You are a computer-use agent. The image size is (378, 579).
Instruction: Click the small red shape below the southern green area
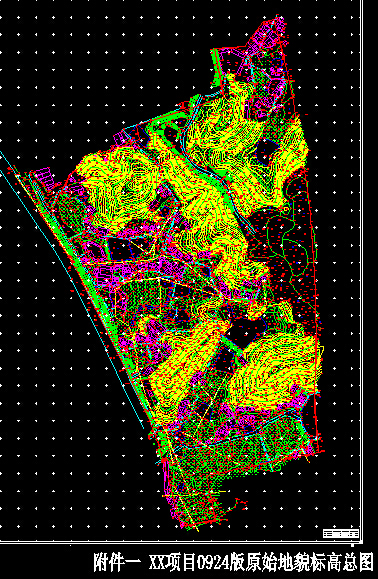(x=241, y=503)
